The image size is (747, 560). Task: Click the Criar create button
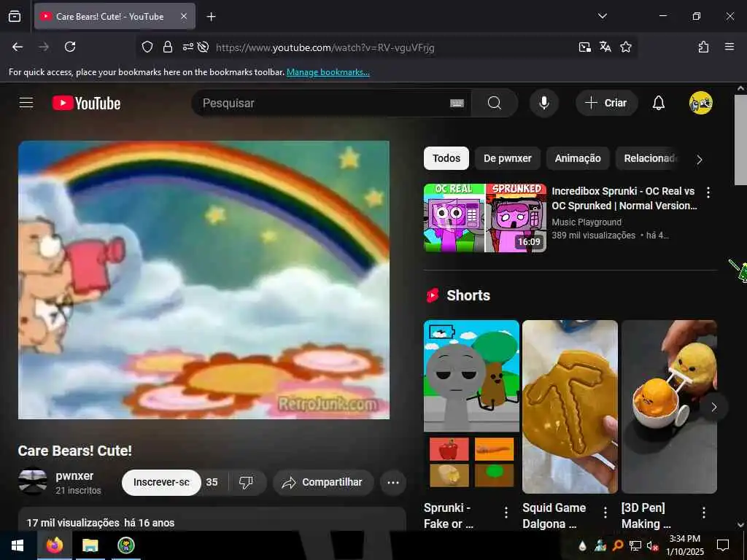pyautogui.click(x=606, y=103)
